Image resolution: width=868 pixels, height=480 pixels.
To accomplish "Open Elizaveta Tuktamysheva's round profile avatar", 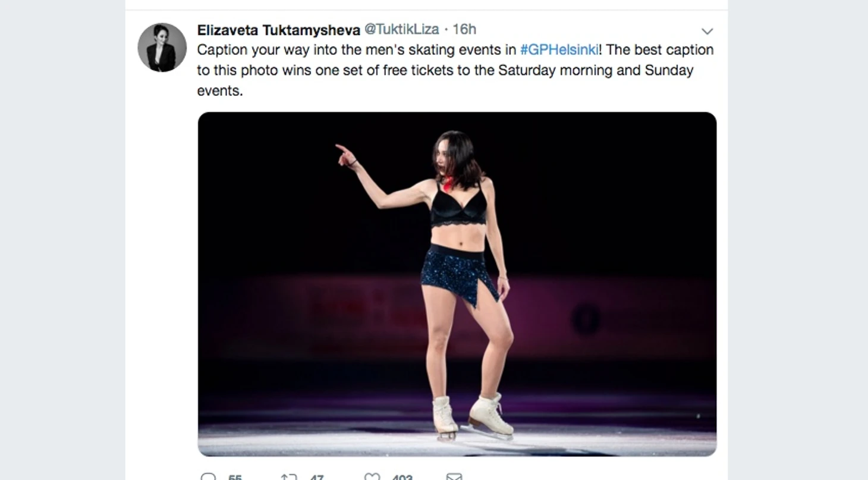I will (162, 48).
